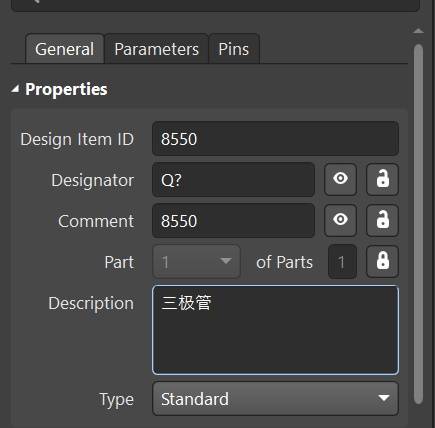Screen dimensions: 435x428
Task: Open the Type dropdown showing Standard
Action: point(275,399)
